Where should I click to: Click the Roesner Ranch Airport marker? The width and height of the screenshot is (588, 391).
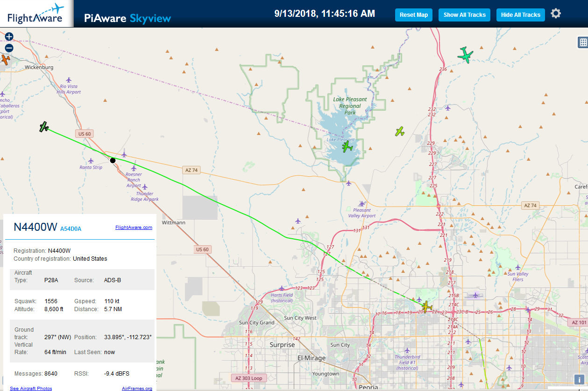pos(134,168)
